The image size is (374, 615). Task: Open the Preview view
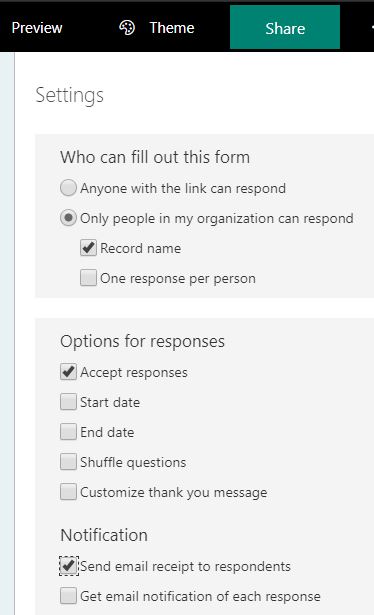tap(36, 28)
